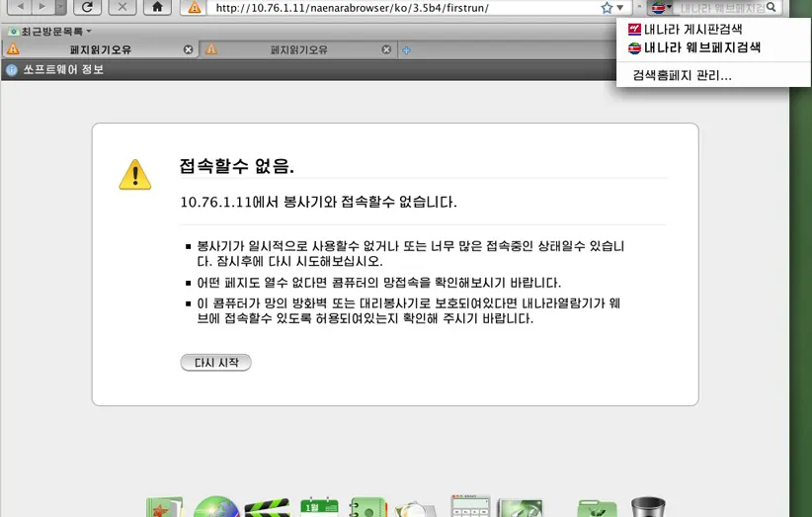Switch to the second 페지읽기오유 tab

click(298, 49)
